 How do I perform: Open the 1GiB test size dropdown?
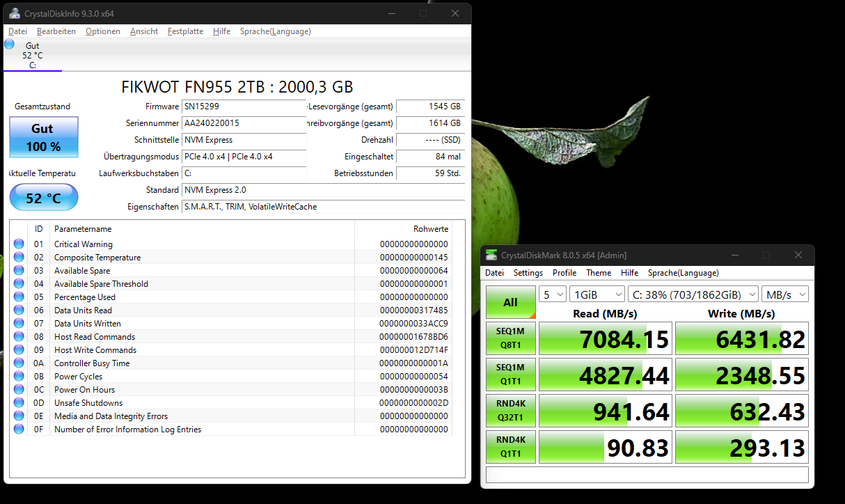coord(597,294)
